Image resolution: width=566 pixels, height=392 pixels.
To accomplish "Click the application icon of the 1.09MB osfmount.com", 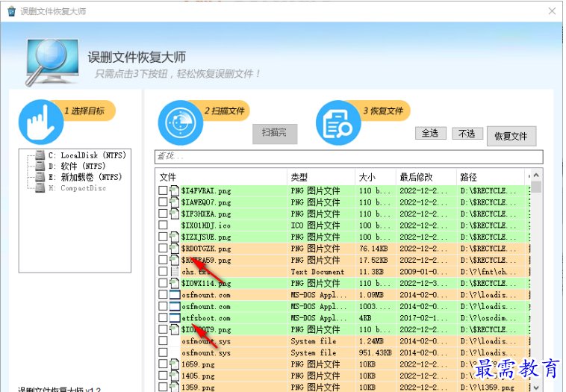I will 175,294.
